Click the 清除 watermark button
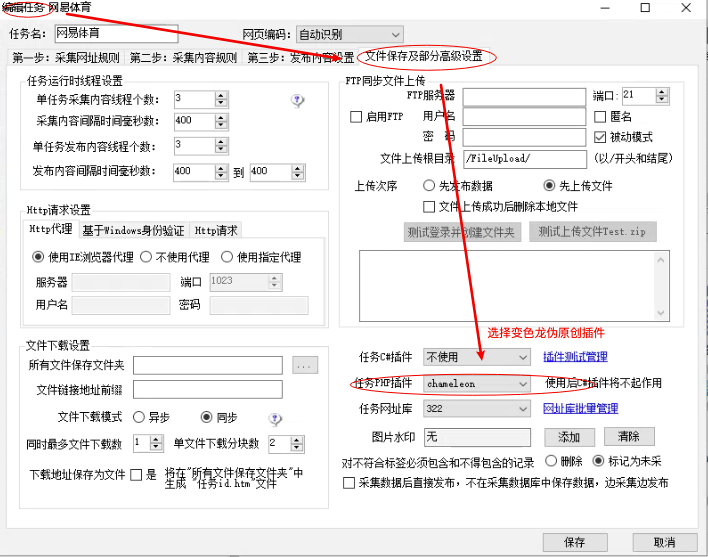 point(629,436)
